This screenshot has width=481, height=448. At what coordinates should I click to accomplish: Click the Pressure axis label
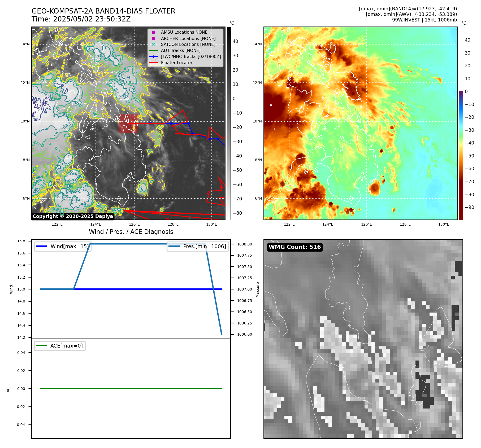pyautogui.click(x=258, y=289)
